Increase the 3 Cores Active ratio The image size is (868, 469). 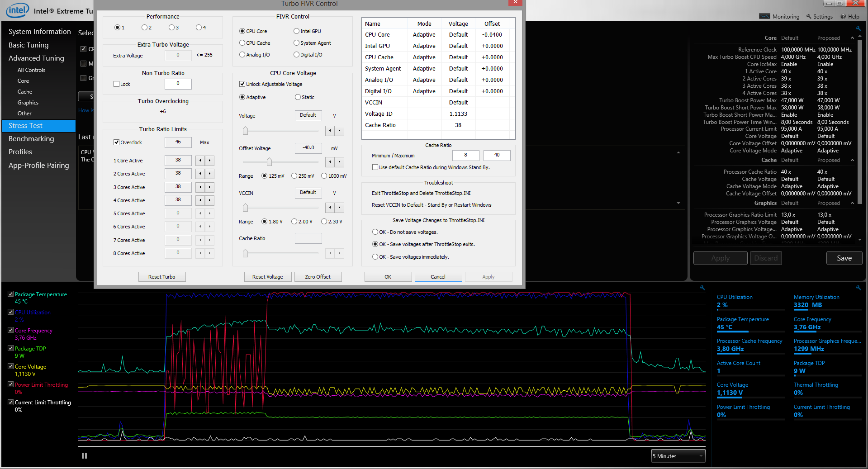(x=209, y=187)
